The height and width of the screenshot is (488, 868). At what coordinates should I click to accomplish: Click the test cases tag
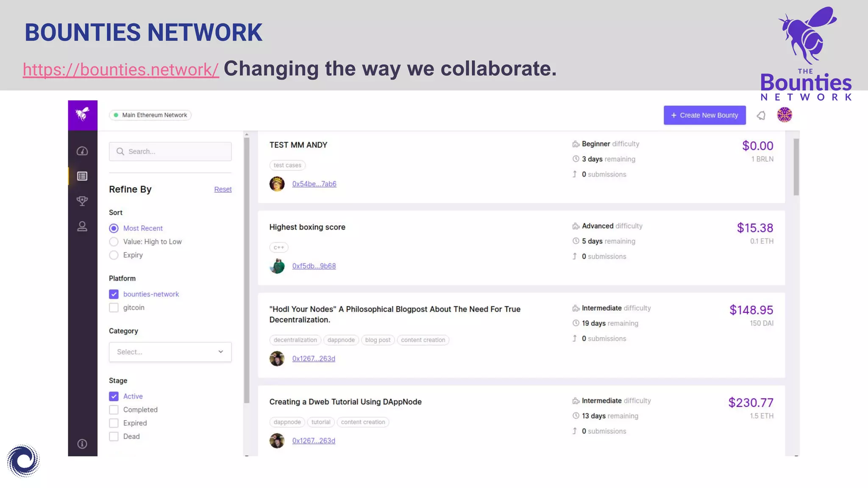pyautogui.click(x=287, y=165)
